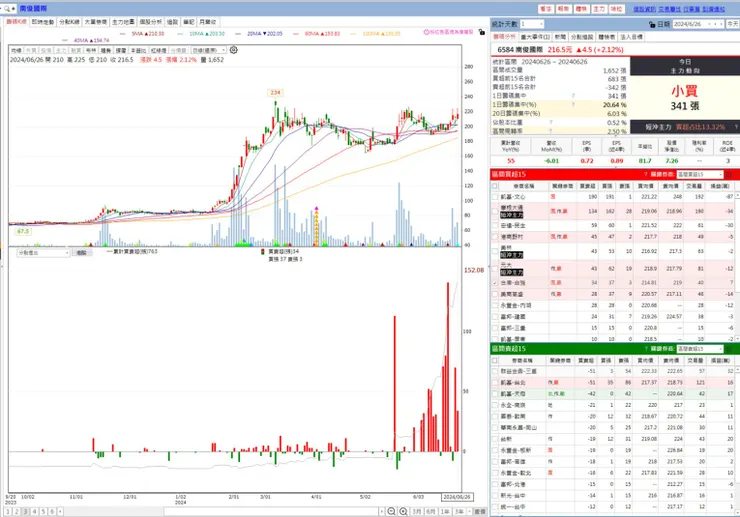Toggle select-all checkbox in 區間賣超15 table
The height and width of the screenshot is (517, 740).
(495, 360)
